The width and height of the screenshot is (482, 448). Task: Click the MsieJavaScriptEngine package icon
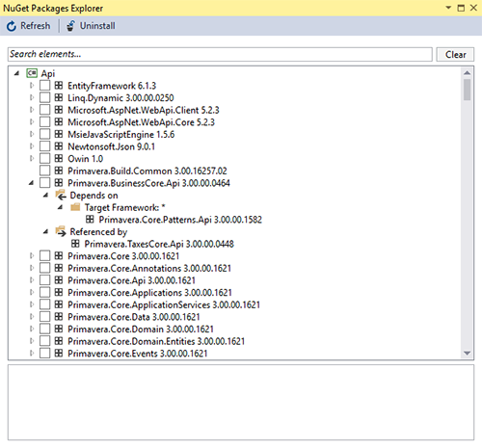click(59, 134)
